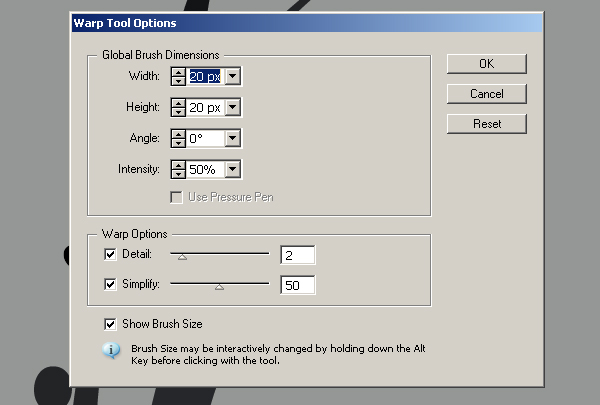This screenshot has height=405, width=600.
Task: Expand the Angle dropdown arrow
Action: click(233, 138)
